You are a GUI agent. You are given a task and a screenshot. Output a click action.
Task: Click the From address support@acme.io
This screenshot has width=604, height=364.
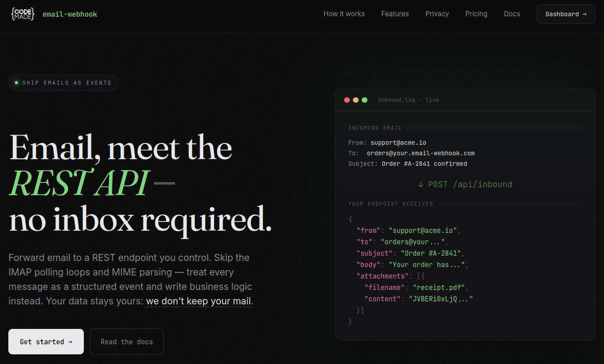point(398,143)
